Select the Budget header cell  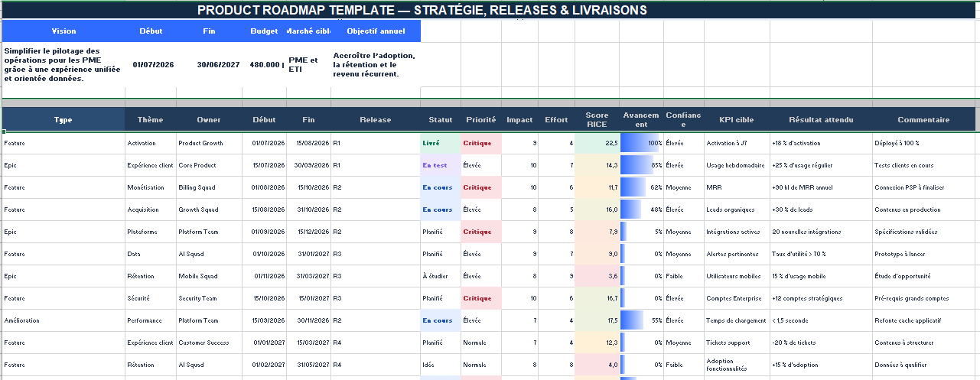pos(265,31)
